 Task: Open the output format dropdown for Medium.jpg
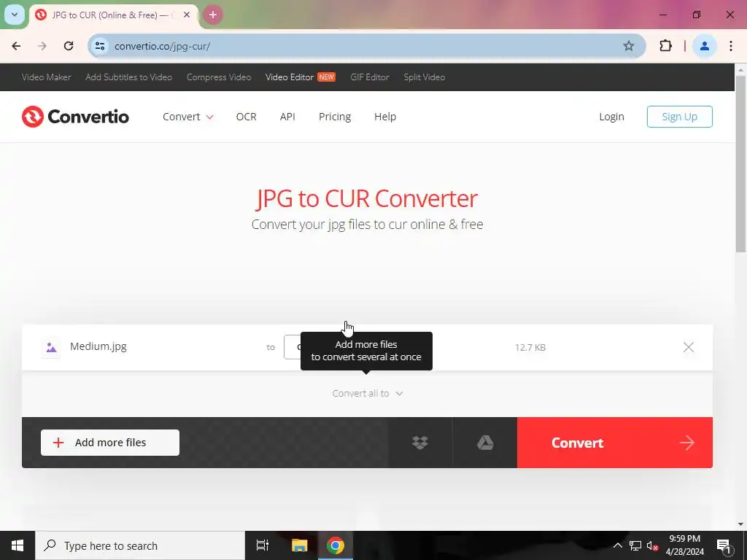tap(292, 347)
